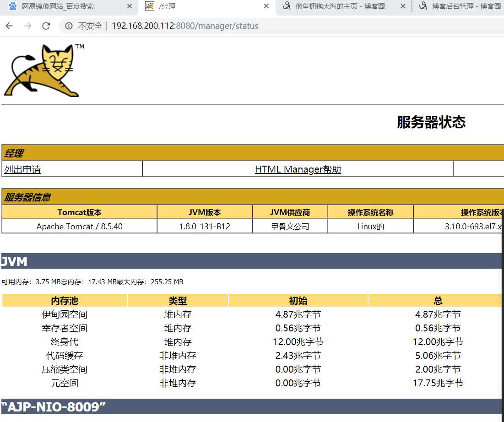Open the 列出申请 link

tap(22, 169)
